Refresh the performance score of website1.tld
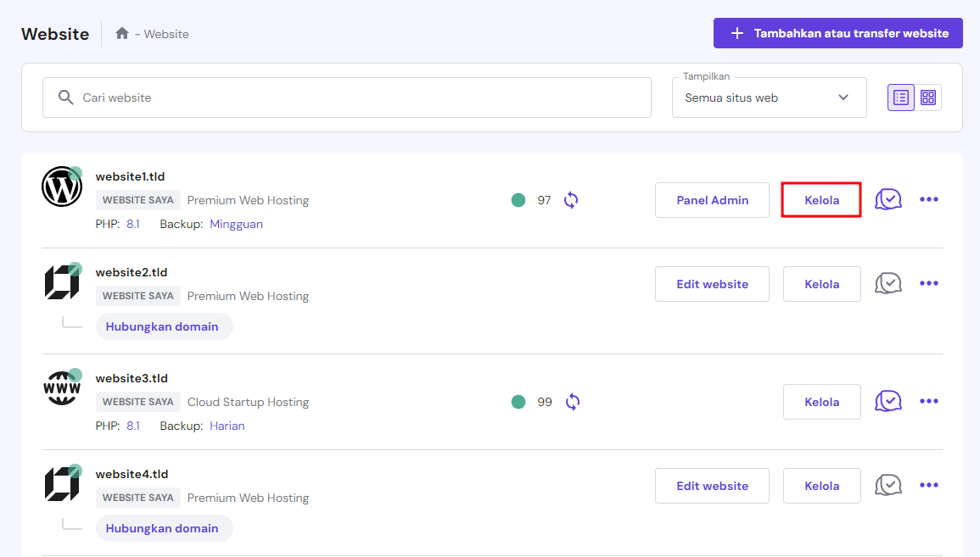This screenshot has height=557, width=980. pos(571,199)
